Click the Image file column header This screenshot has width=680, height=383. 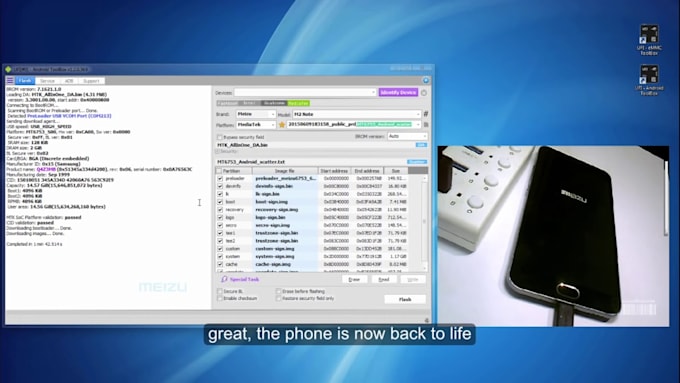(x=285, y=171)
